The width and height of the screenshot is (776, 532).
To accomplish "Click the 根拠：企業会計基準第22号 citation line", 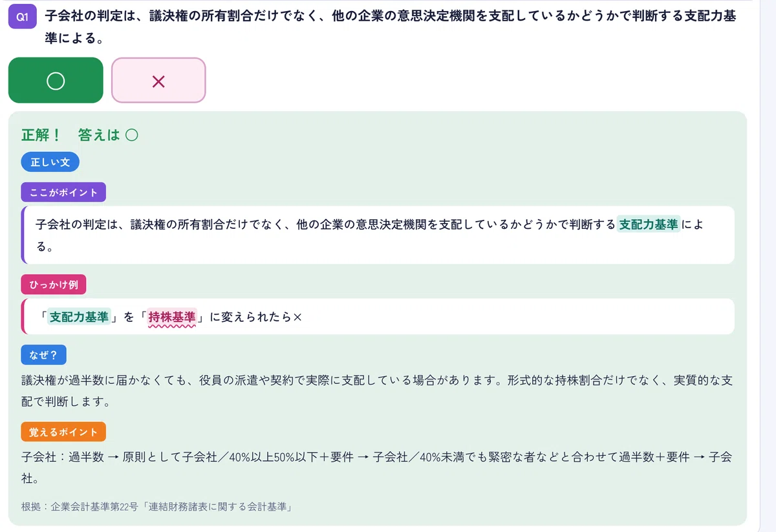I will point(156,507).
